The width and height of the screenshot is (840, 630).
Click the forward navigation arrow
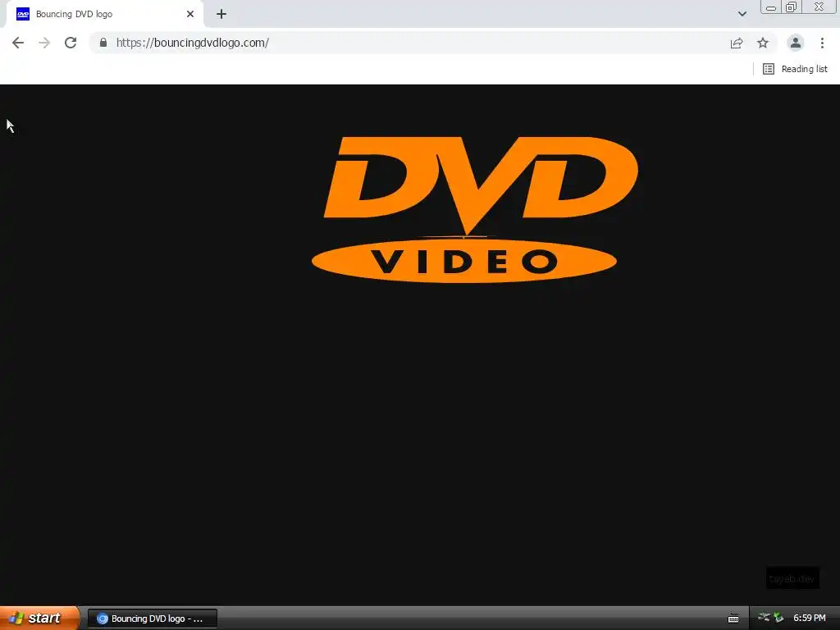tap(44, 43)
